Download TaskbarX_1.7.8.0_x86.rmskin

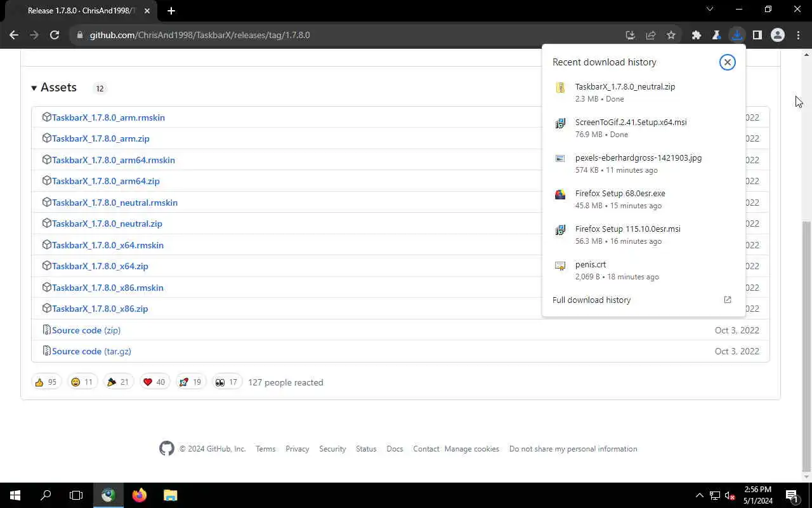pyautogui.click(x=108, y=288)
